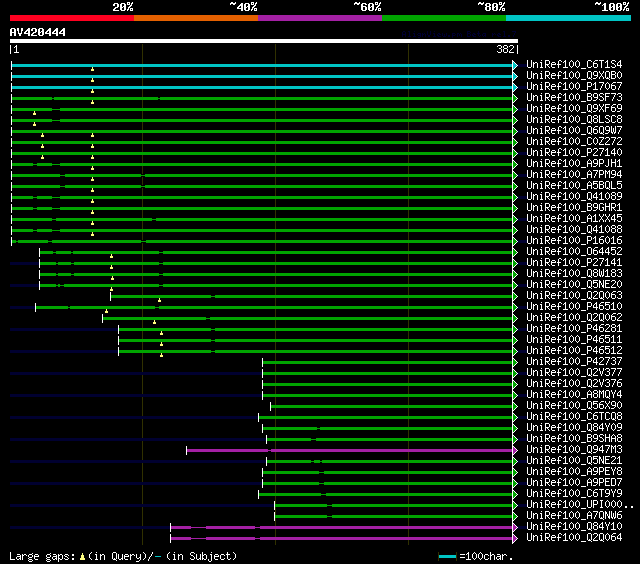This screenshot has height=564, width=640.
Task: Click the Large gaps legend text
Action: click(x=42, y=557)
